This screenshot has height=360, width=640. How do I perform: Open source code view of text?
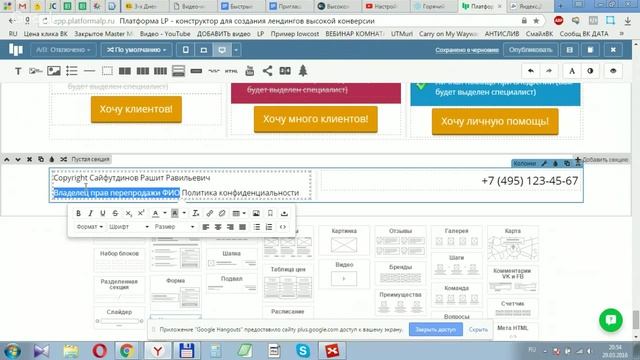coord(283,227)
